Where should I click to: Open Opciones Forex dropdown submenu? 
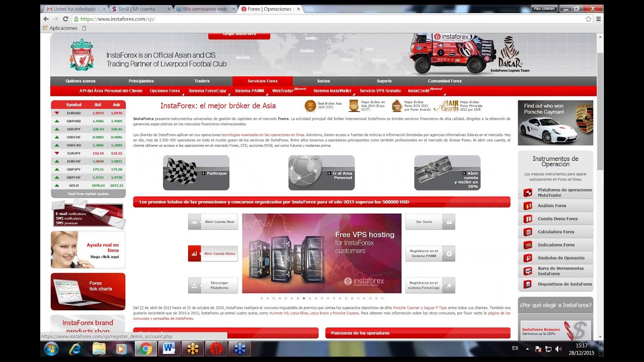pos(165,91)
